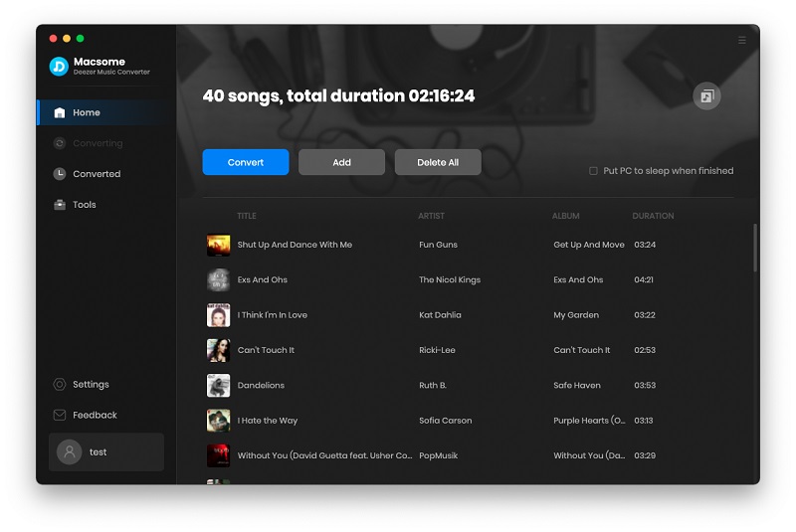796x532 pixels.
Task: Start conversion with the Convert button
Action: pyautogui.click(x=246, y=162)
